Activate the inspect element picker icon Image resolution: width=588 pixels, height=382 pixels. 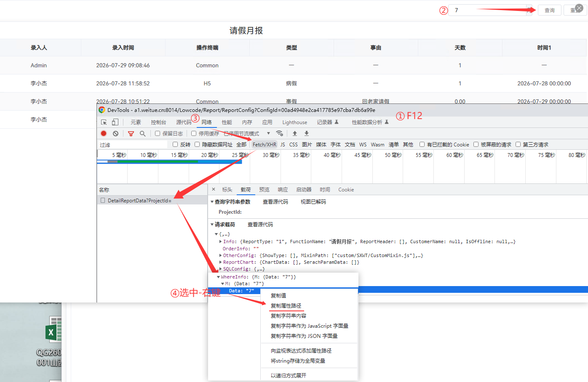[104, 122]
